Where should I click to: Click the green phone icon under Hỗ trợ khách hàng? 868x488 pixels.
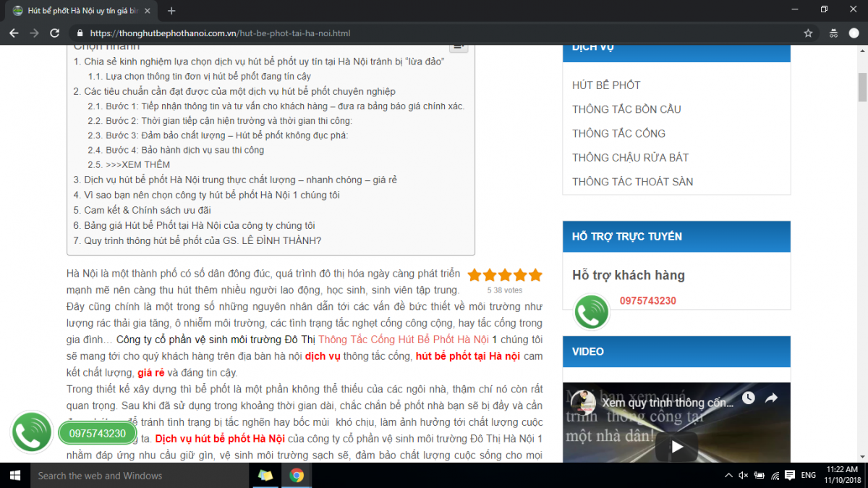coord(592,312)
